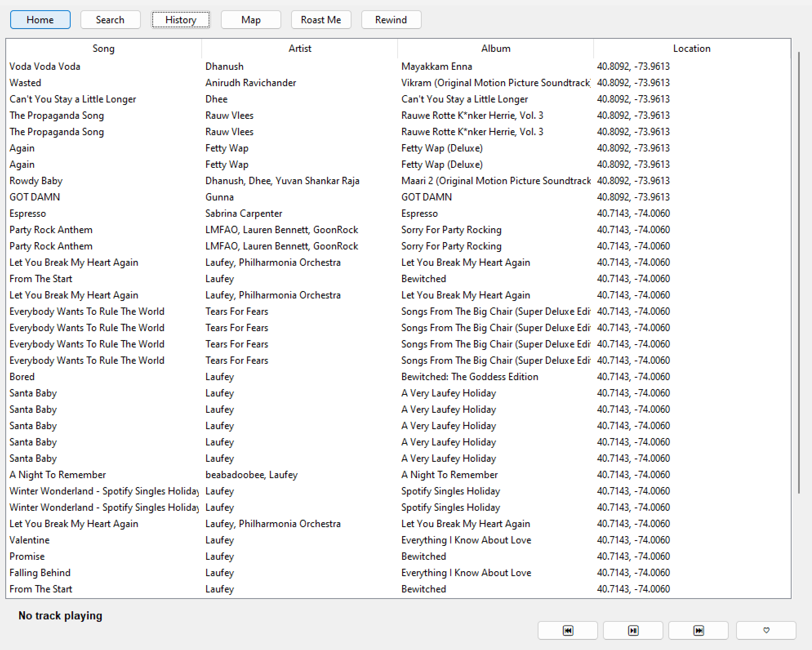Select the Voda Voda Voda row
The width and height of the screenshot is (812, 650).
(45, 67)
